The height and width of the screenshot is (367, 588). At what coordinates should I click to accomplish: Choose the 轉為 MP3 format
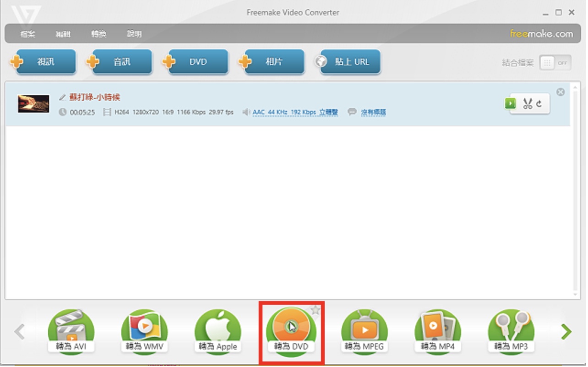tap(511, 332)
